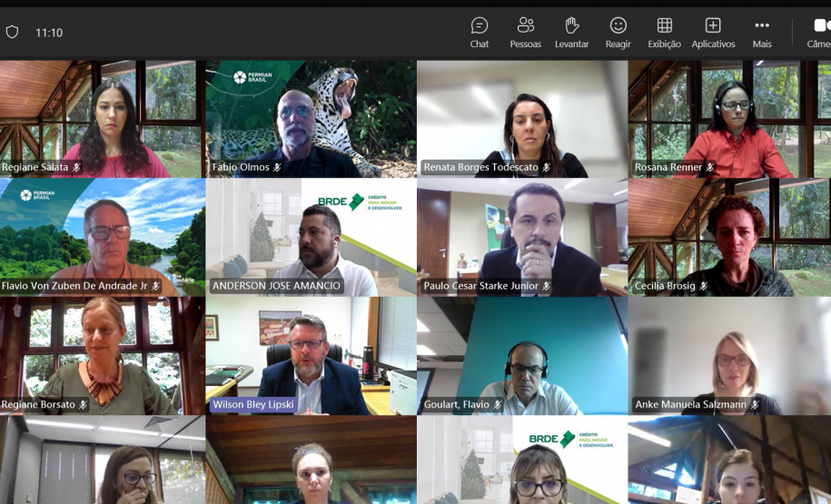Show the Pessoas participants list

525,33
